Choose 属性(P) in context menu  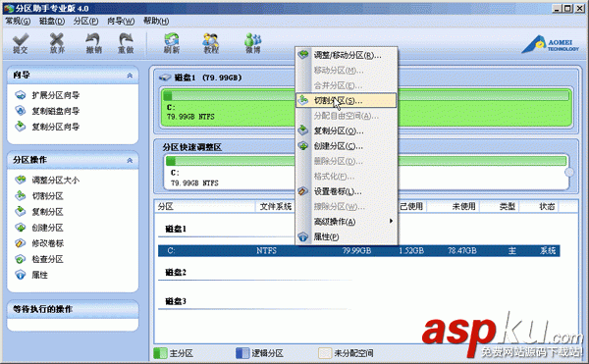pyautogui.click(x=347, y=236)
